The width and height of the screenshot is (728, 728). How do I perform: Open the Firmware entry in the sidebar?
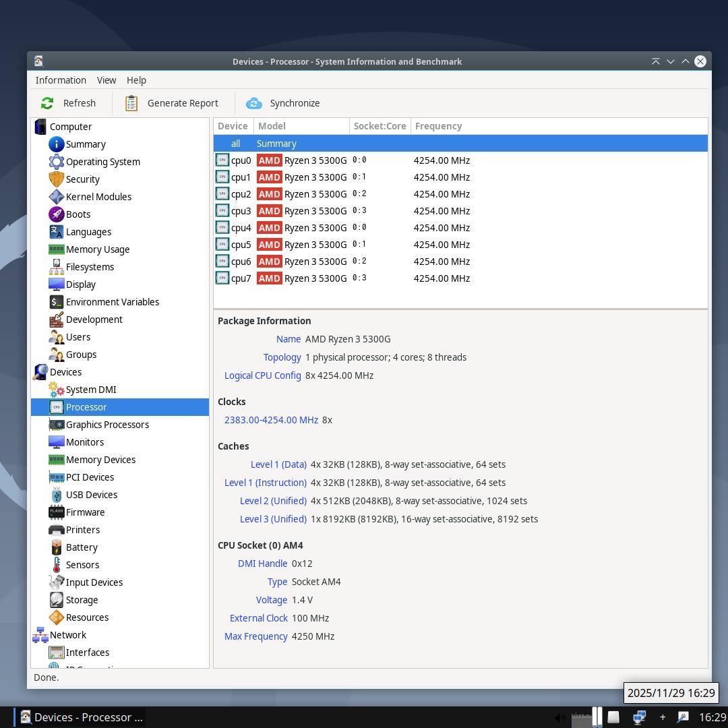tap(85, 512)
